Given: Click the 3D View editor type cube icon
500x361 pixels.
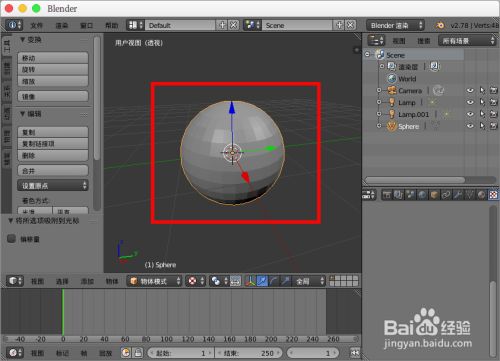Looking at the screenshot, I should pos(14,281).
